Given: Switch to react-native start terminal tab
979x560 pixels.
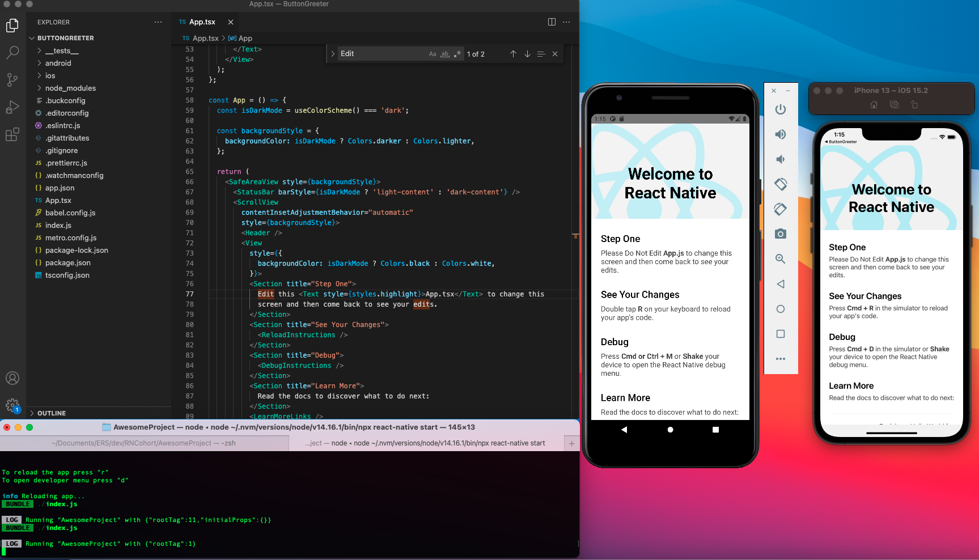Looking at the screenshot, I should tap(425, 443).
